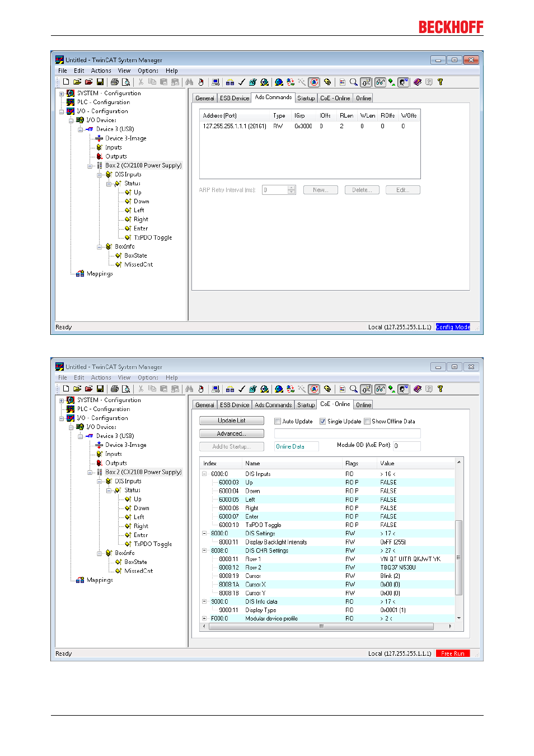
Task: Switch to CoE - Online tab in top window
Action: 335,98
